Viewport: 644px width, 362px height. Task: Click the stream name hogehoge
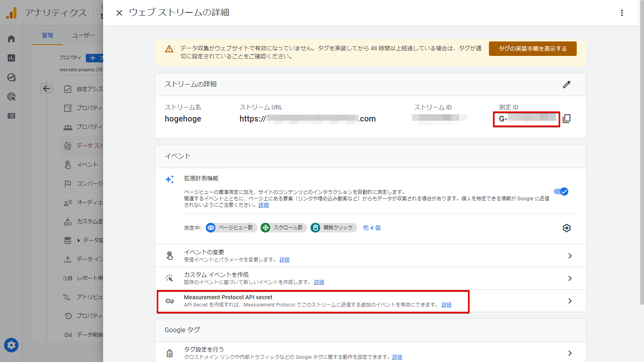(183, 119)
